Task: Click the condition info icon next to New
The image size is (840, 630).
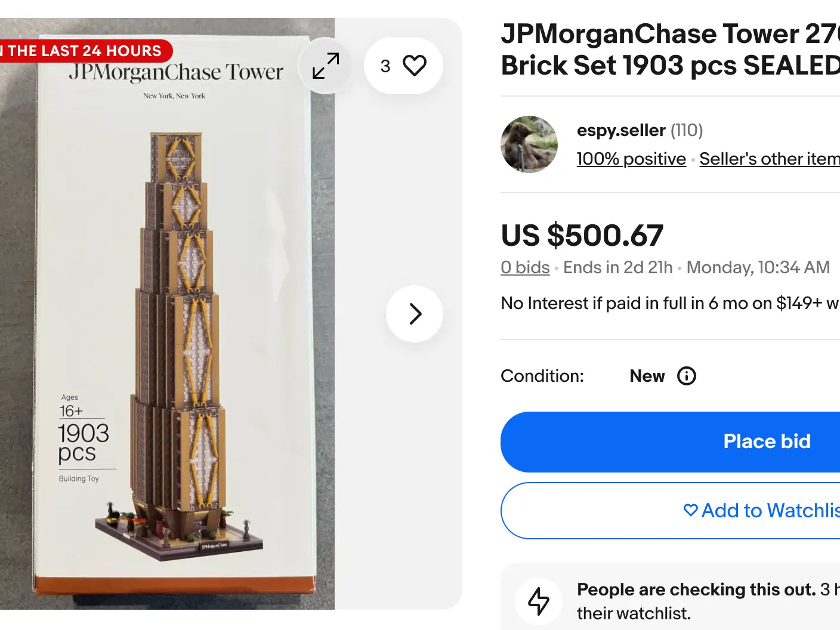Action: click(686, 376)
